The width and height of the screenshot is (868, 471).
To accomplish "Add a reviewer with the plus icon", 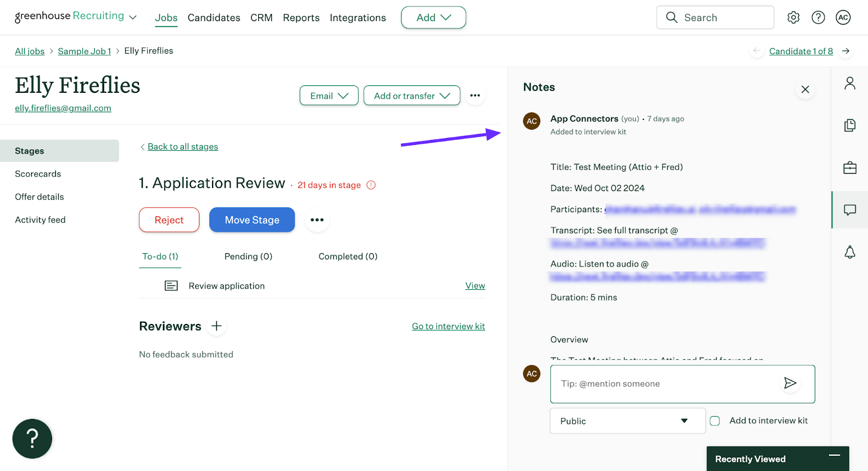I will pos(216,326).
